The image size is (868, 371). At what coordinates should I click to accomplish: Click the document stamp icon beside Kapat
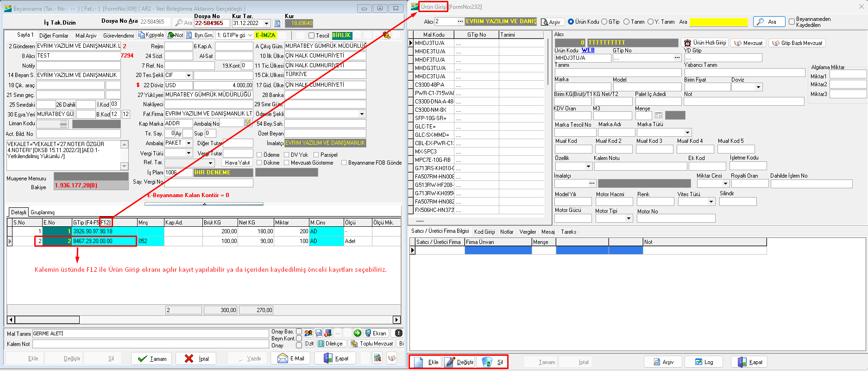point(377,358)
